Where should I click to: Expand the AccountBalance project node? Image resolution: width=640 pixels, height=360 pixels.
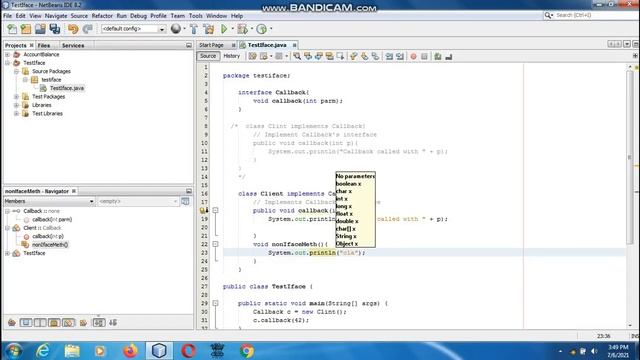click(7, 54)
